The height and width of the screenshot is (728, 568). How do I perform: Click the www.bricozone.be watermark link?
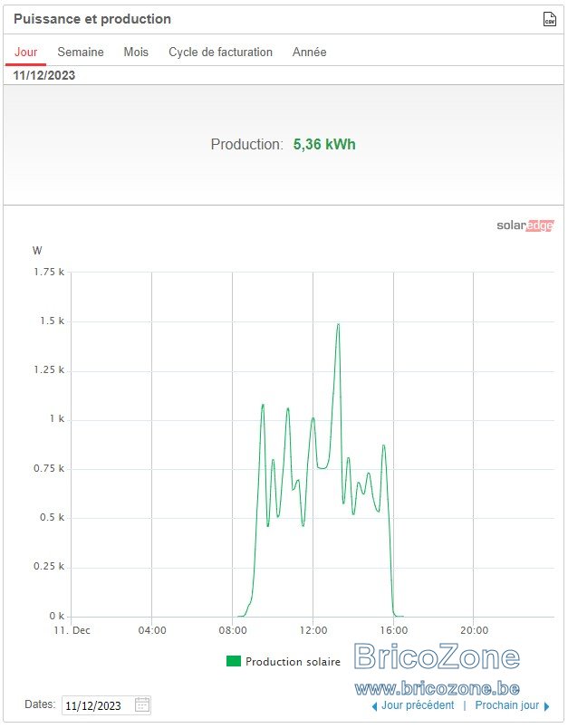437,687
